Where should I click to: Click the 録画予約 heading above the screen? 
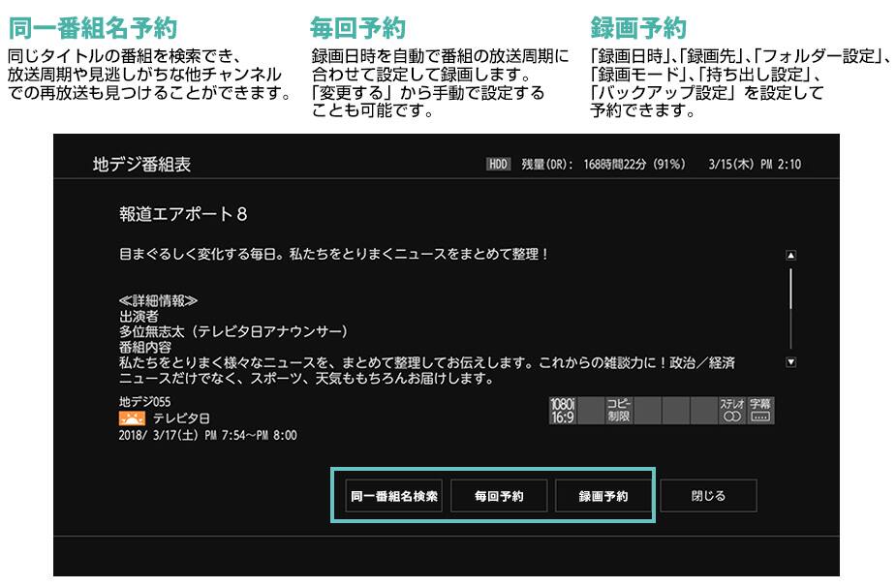(x=638, y=27)
